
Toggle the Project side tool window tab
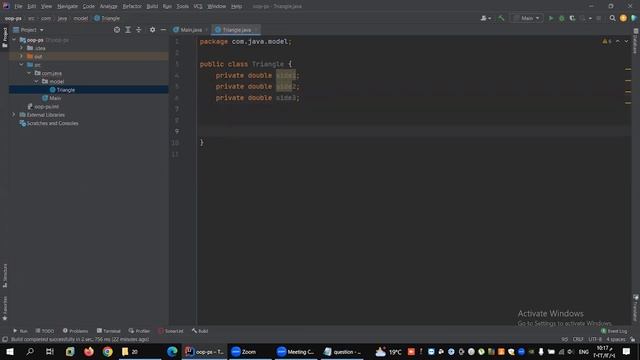tap(5, 37)
